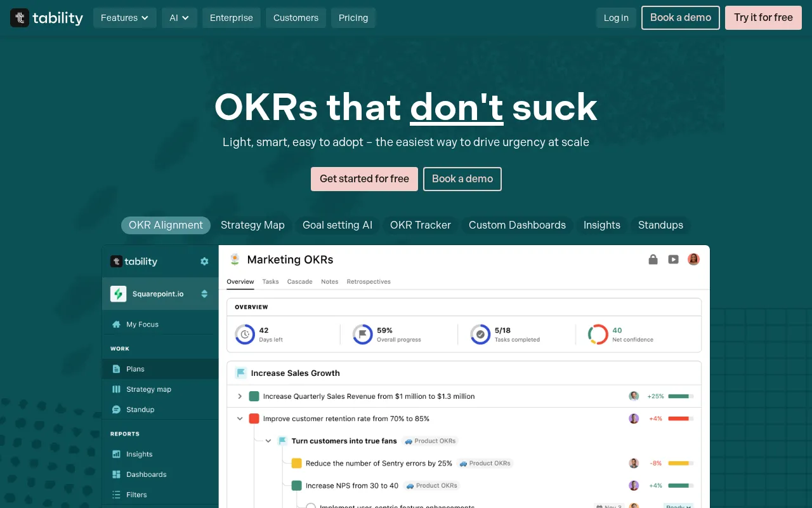Screen dimensions: 812x508
Task: Open the user avatar in the plan header
Action: (x=693, y=259)
